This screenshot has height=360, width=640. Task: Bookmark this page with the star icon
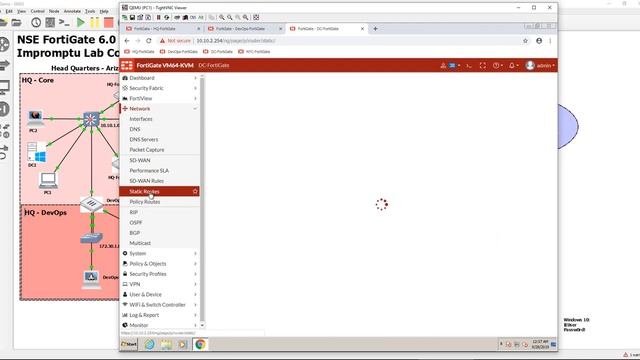click(525, 41)
